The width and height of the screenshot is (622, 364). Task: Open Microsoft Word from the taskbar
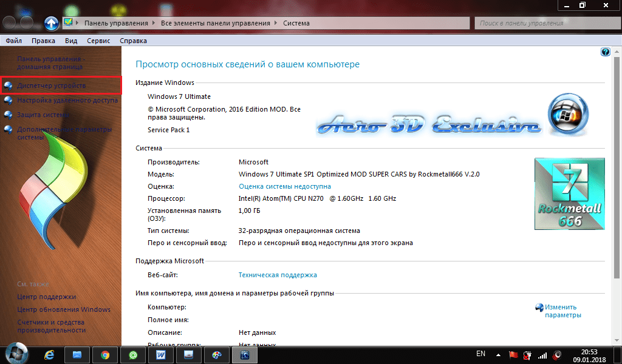coord(161,354)
